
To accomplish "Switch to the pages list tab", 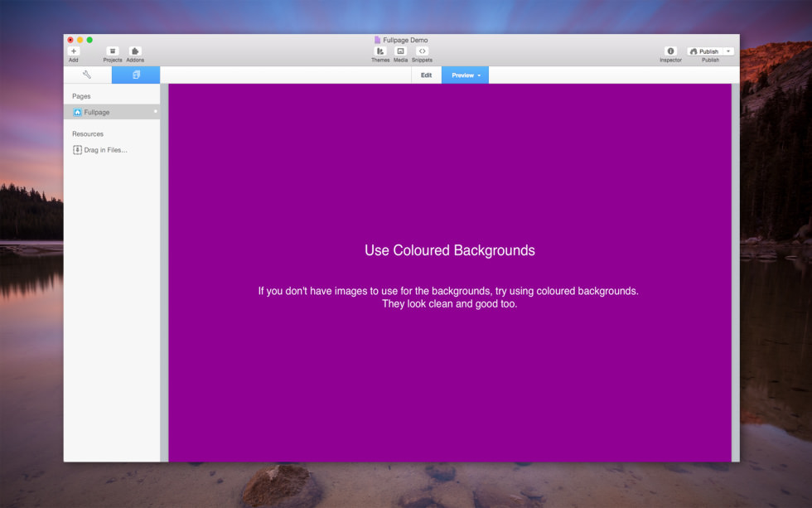I will coord(136,75).
